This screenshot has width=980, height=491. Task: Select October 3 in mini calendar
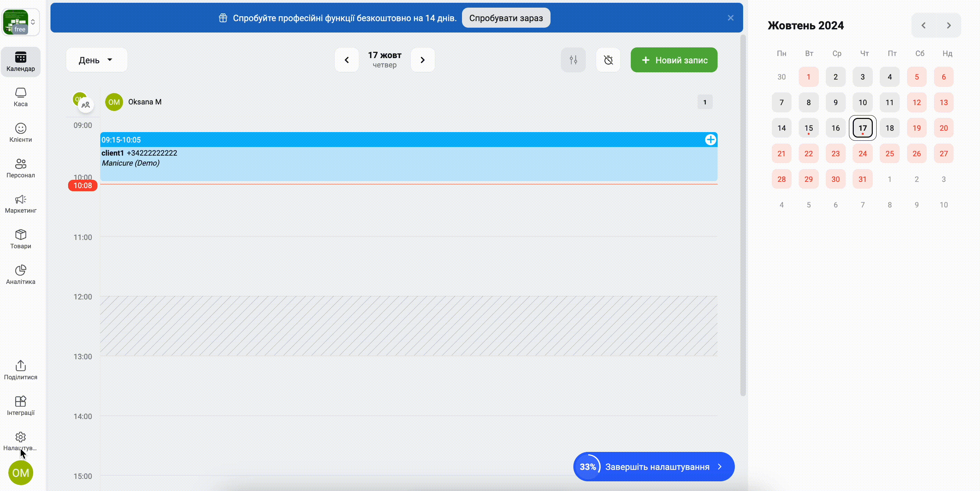click(x=862, y=77)
